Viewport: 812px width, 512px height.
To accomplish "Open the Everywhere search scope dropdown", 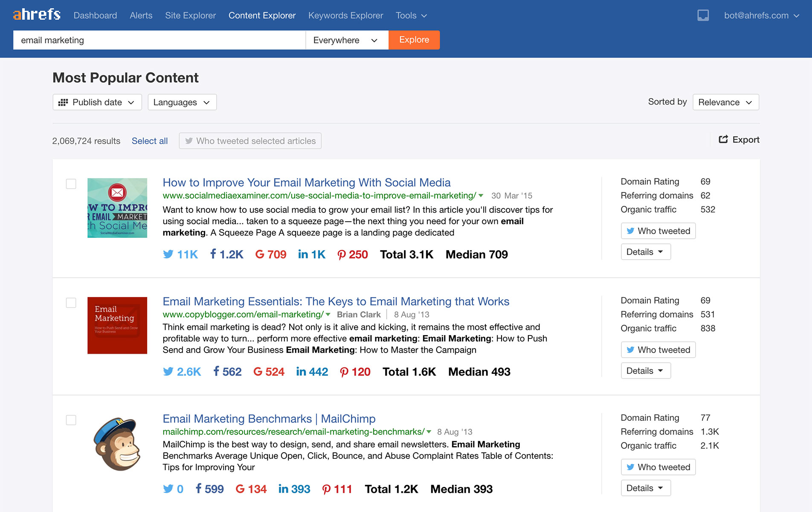I will coord(347,40).
